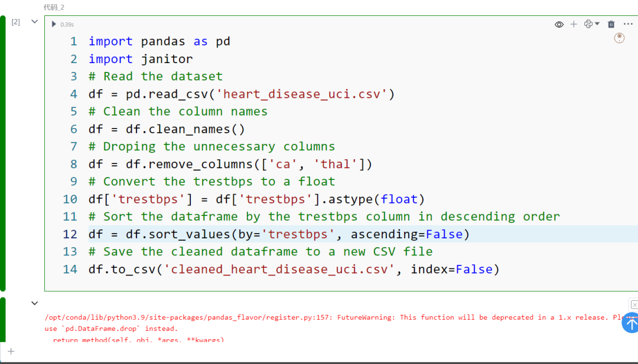Click the timer circle icon below the toolbar
Screen dimensions: 638x364
coord(619,38)
